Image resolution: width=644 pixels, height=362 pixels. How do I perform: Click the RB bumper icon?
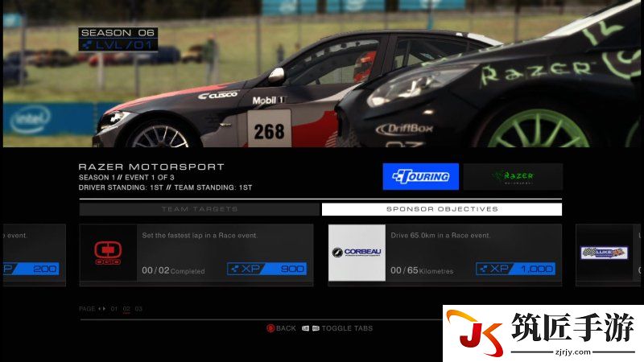[x=316, y=328]
